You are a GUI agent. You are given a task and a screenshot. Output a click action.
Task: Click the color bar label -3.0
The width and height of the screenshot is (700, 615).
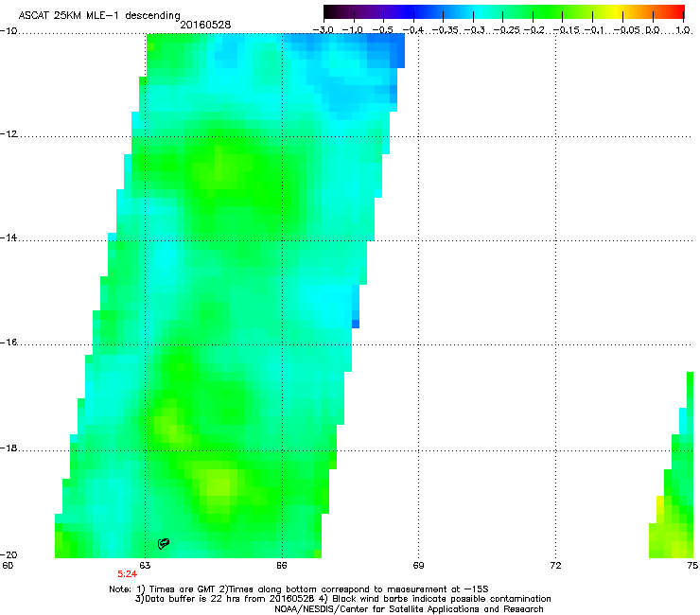pos(323,30)
